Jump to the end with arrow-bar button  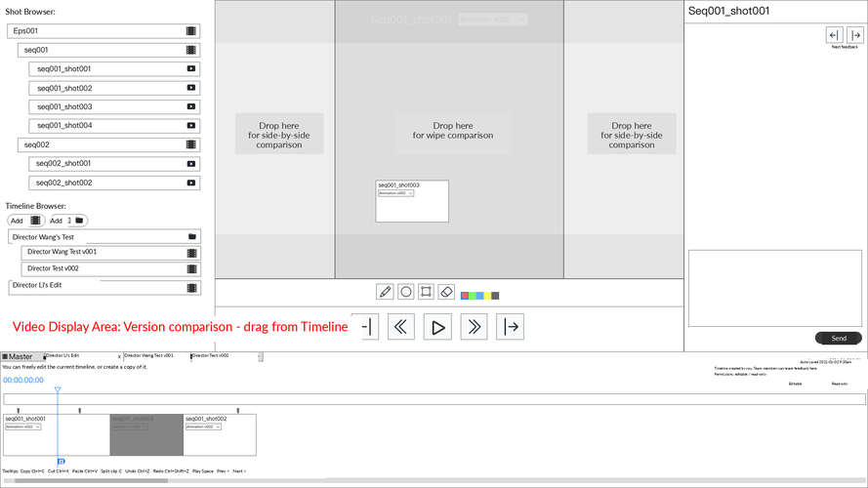click(511, 327)
